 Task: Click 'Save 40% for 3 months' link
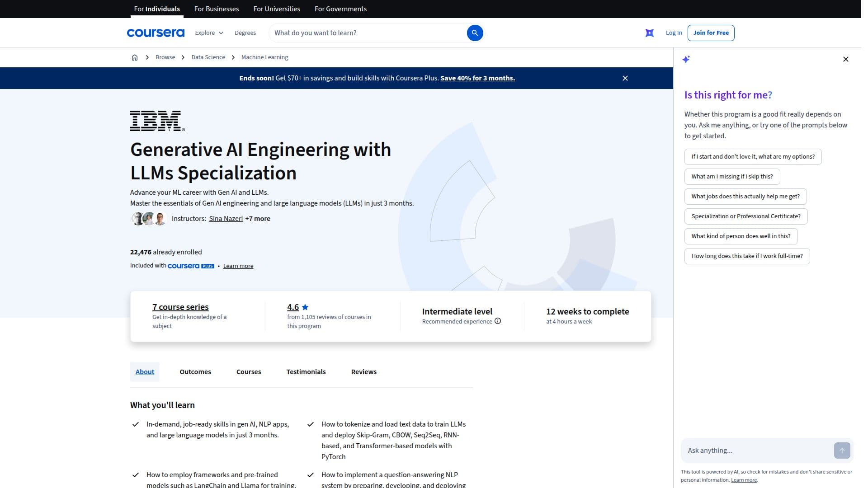(x=477, y=78)
